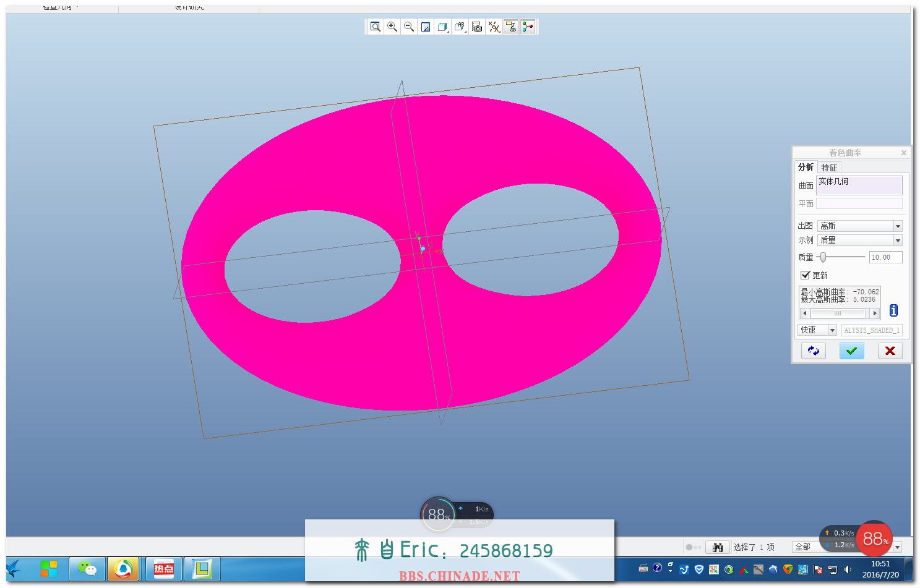The image size is (920, 588).
Task: Click the red X cancel button
Action: (890, 351)
